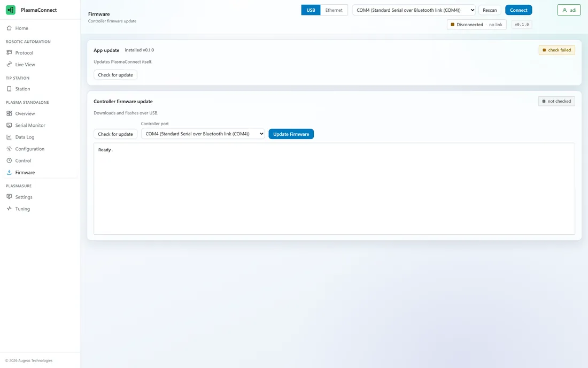
Task: Go to the Control page
Action: [x=40, y=160]
